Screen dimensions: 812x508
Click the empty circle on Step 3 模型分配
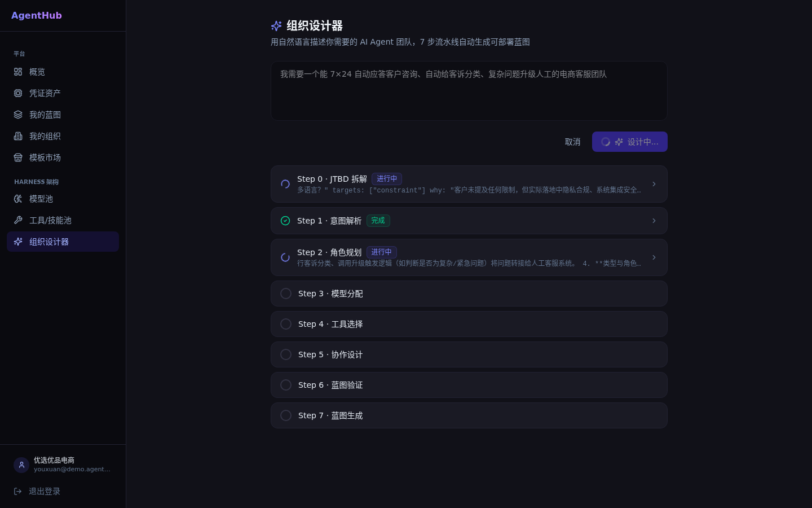click(x=286, y=294)
